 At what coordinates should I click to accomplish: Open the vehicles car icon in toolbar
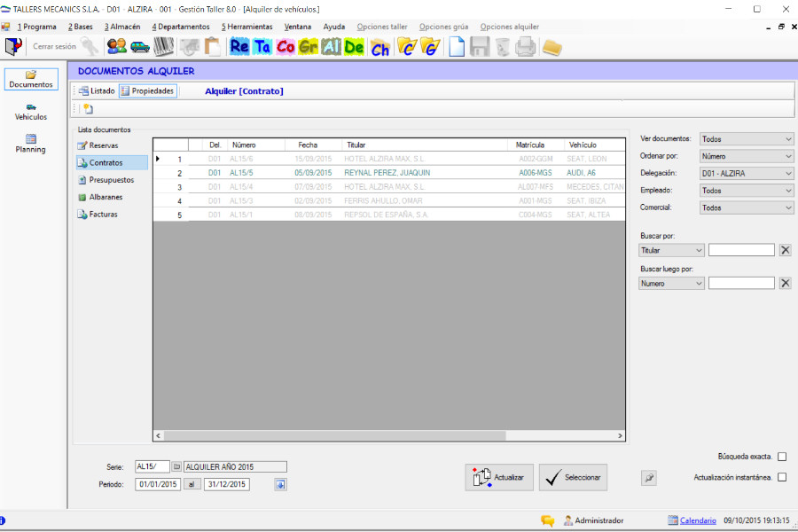pyautogui.click(x=139, y=47)
